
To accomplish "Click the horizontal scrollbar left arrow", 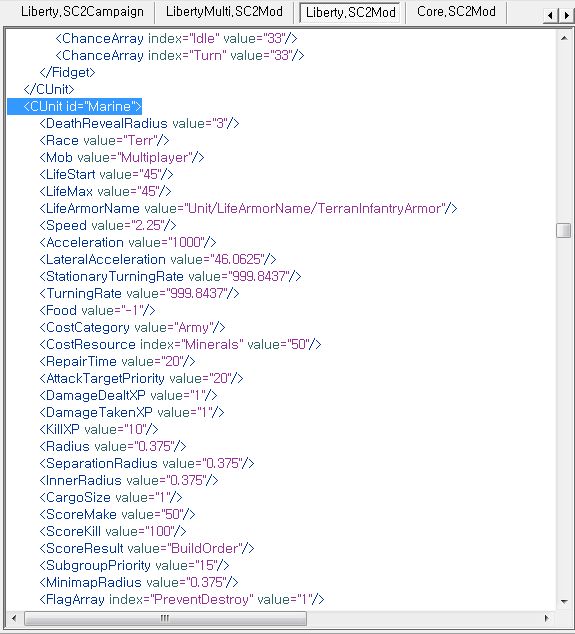I will click(14, 618).
